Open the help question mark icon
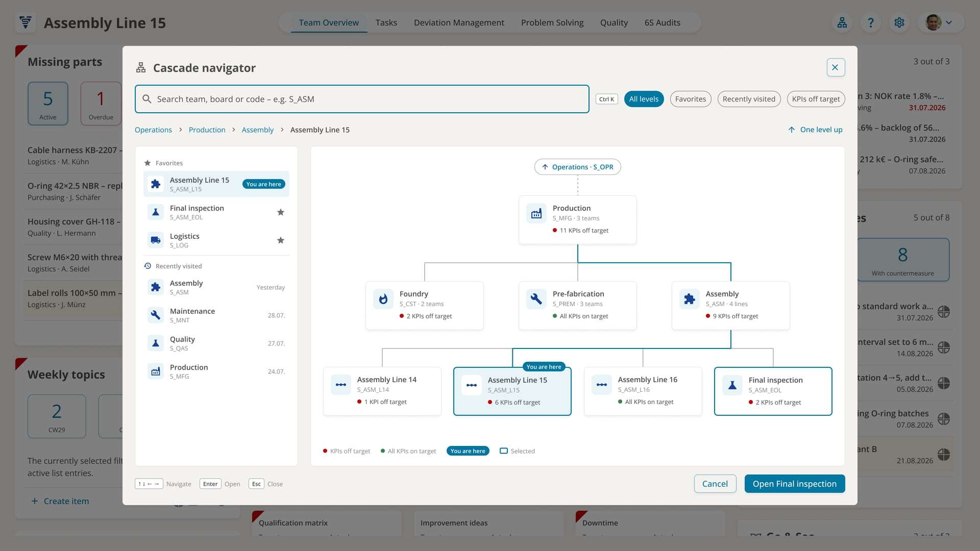 click(871, 23)
